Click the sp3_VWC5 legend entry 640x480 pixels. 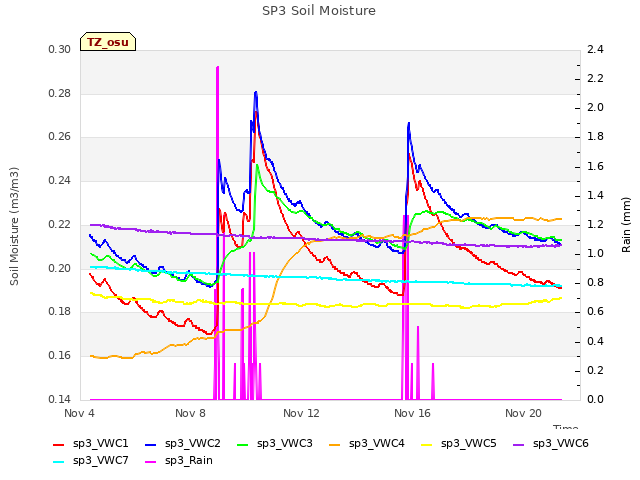coord(458,444)
